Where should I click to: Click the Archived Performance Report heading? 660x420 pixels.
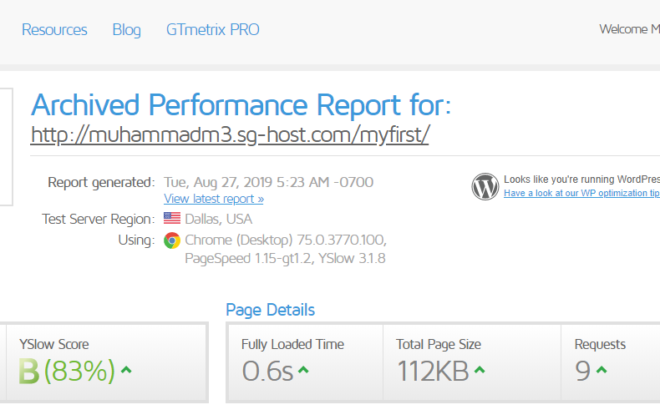click(241, 105)
